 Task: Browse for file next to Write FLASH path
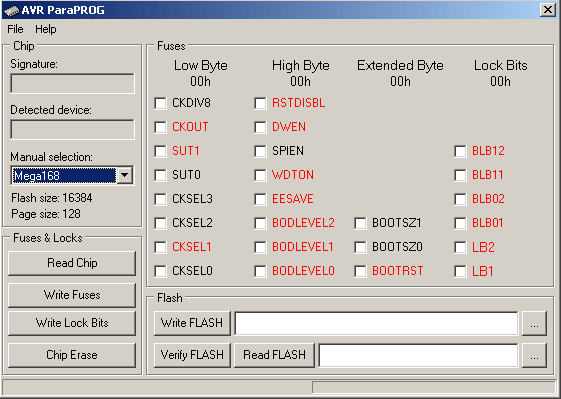coord(534,323)
